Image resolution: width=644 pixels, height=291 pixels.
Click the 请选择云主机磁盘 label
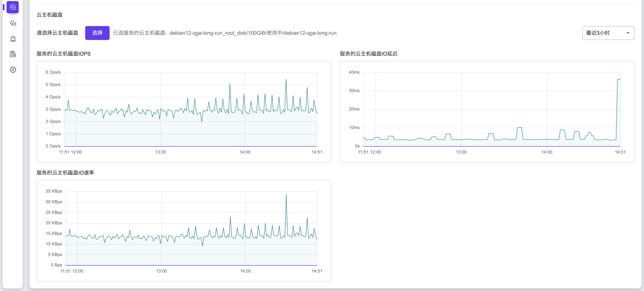click(57, 33)
